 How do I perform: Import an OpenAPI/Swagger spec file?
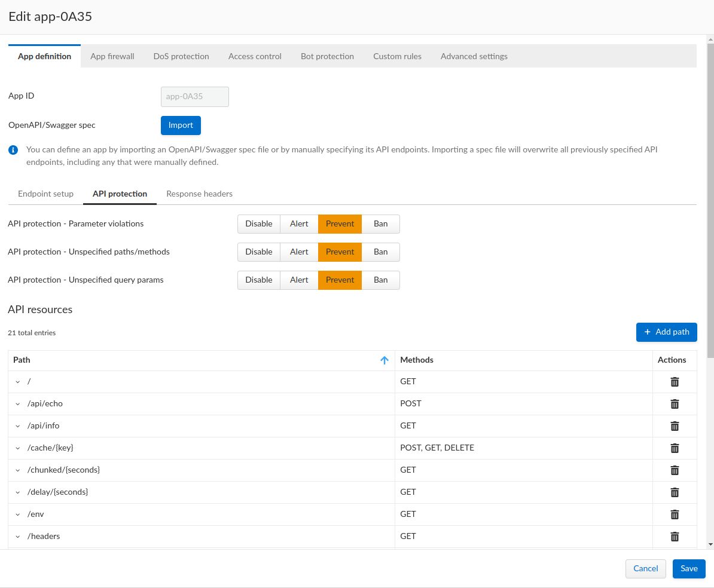pyautogui.click(x=181, y=125)
